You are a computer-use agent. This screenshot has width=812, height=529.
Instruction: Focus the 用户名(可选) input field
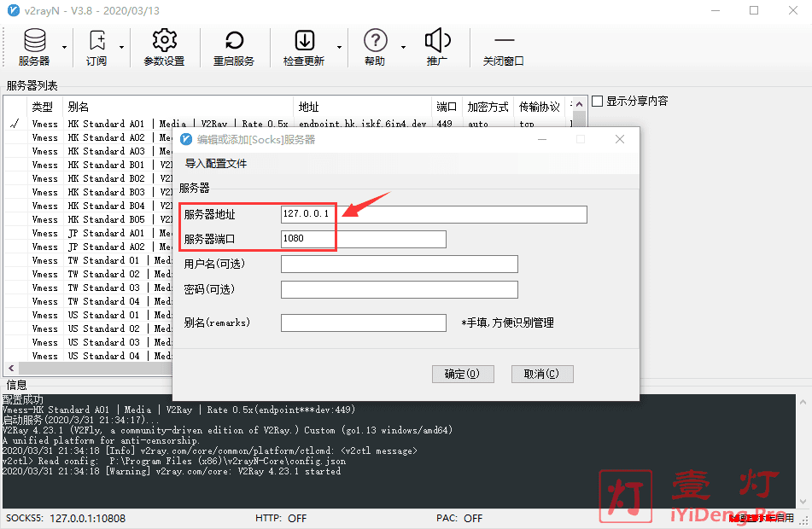click(x=400, y=264)
